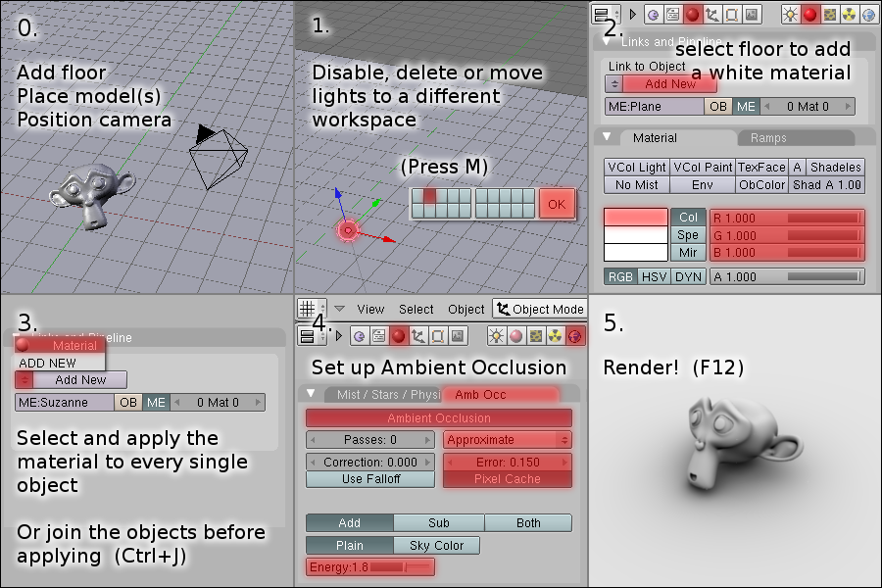Toggle the No Mist option
Viewport: 882px width, 588px height.
point(637,185)
